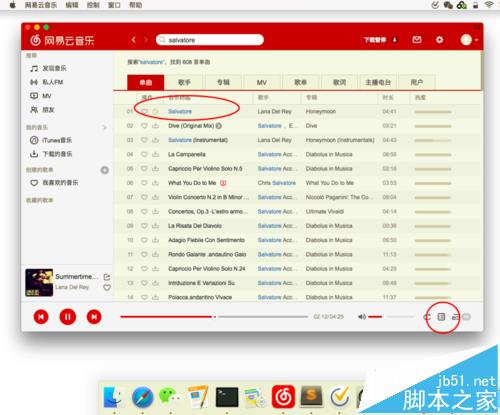This screenshot has height=415, width=500.
Task: Open the user avatar dropdown menu
Action: pyautogui.click(x=469, y=40)
